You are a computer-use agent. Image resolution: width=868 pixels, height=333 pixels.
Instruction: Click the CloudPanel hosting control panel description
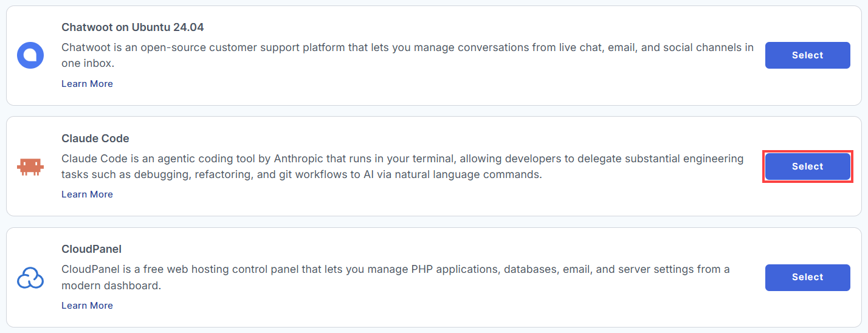(396, 277)
